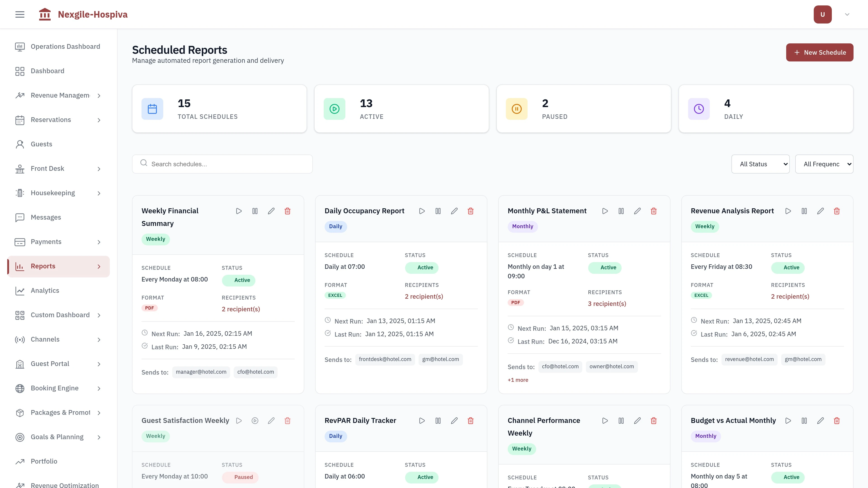
Task: Run the Weekly Financial Summary report now
Action: 239,211
